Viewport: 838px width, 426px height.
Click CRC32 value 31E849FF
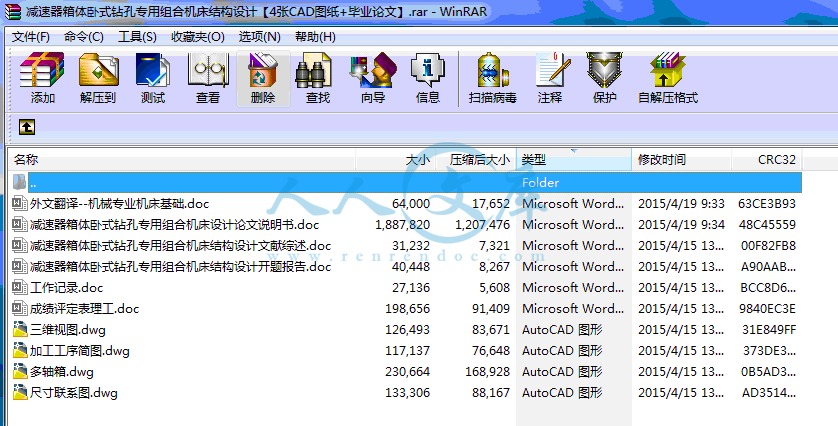tap(769, 330)
